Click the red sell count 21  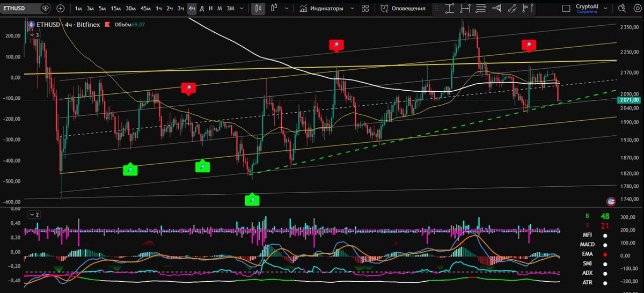coord(605,226)
